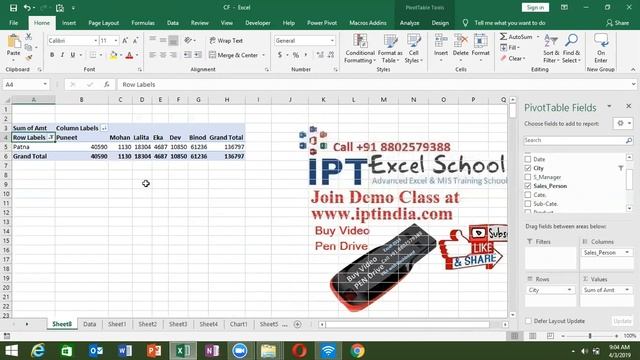
Task: Open Format as Table
Action: [x=390, y=49]
